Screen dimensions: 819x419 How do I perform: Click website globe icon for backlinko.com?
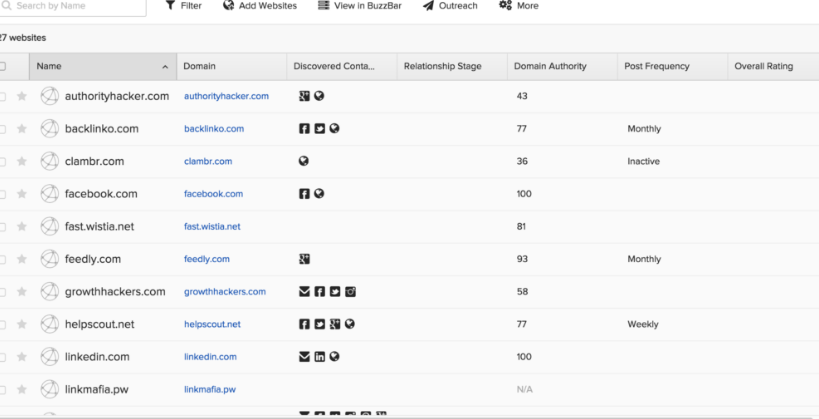[334, 128]
